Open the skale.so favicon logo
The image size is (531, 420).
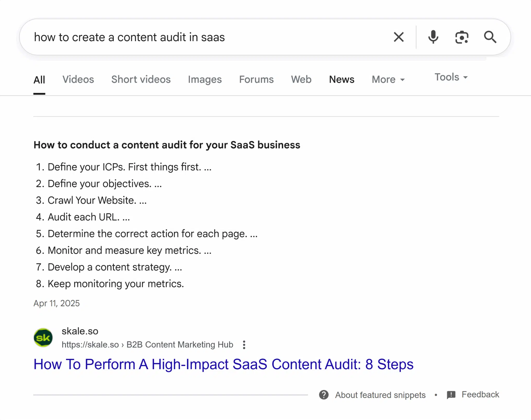[x=43, y=338]
